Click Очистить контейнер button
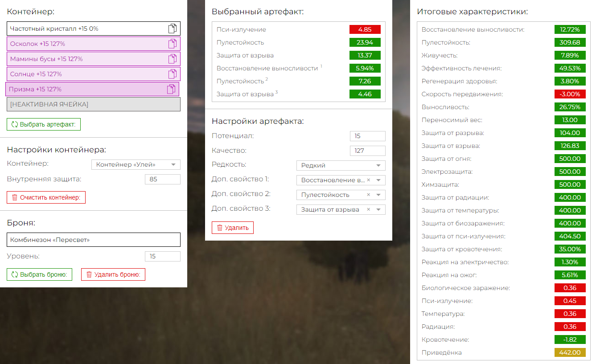 coord(46,197)
